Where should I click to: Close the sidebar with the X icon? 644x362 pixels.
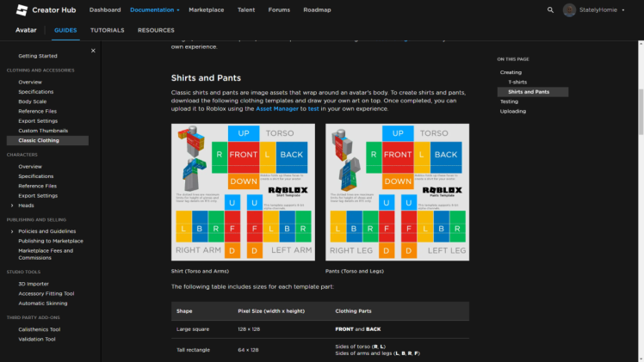point(93,51)
